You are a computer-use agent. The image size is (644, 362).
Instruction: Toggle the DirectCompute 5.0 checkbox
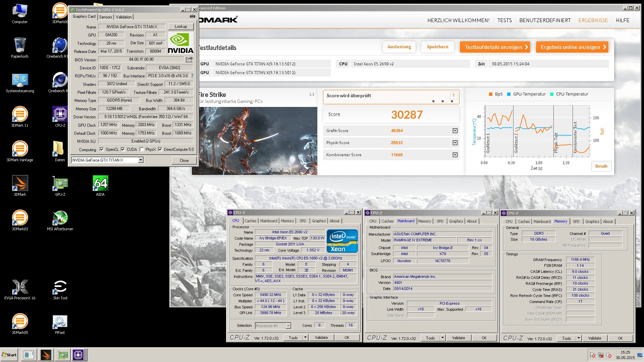160,149
